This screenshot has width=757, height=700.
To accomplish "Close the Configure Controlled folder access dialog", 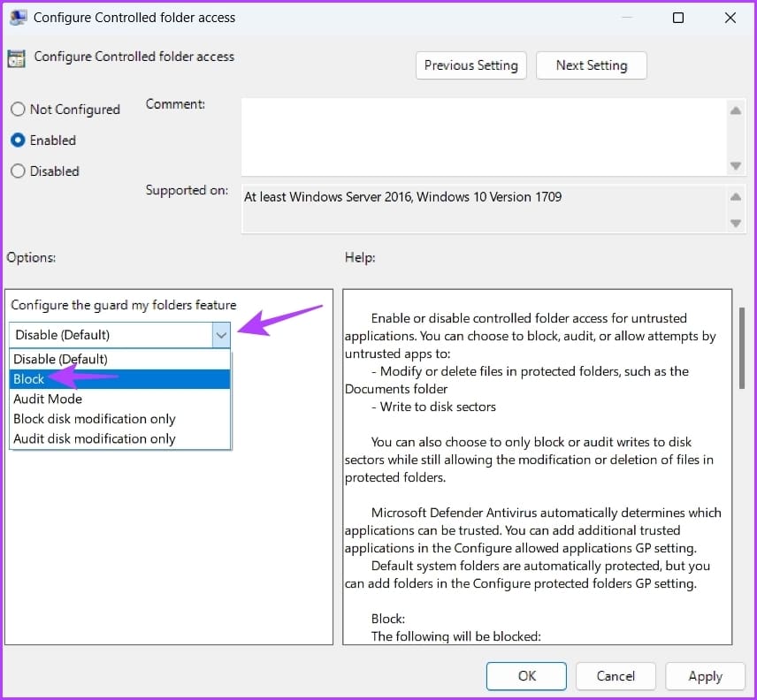I will (x=730, y=18).
